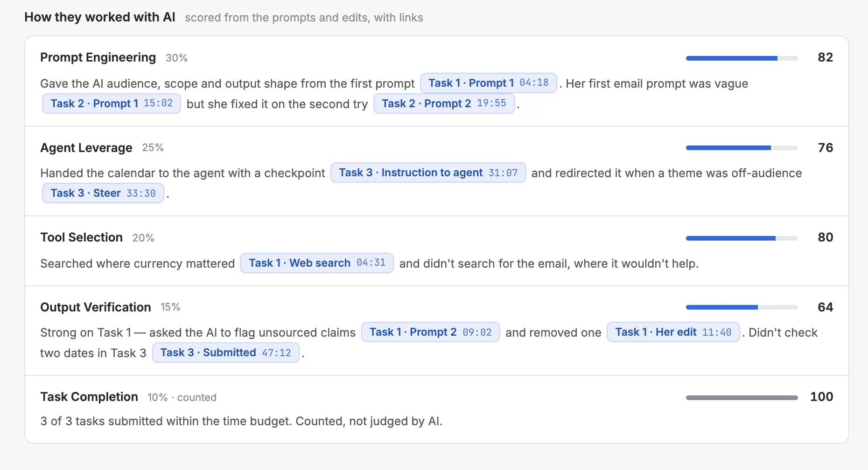Click the gray Task Completion progress bar
The height and width of the screenshot is (470, 868).
pos(742,398)
